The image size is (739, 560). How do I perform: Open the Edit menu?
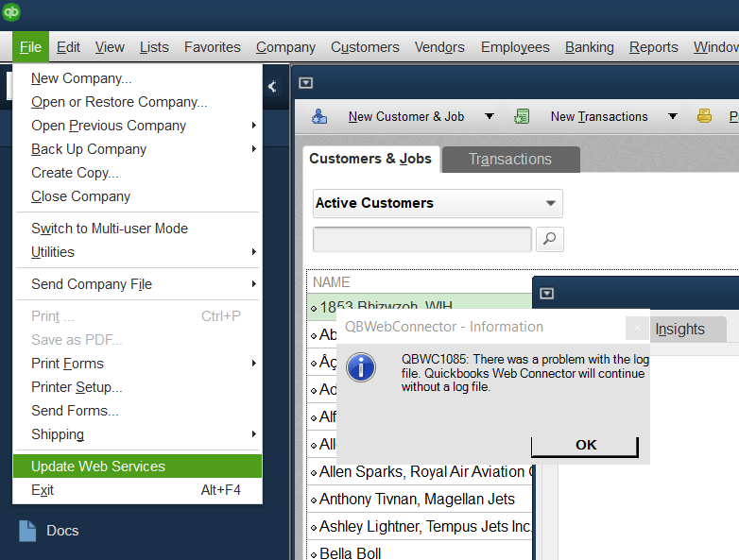click(x=68, y=47)
